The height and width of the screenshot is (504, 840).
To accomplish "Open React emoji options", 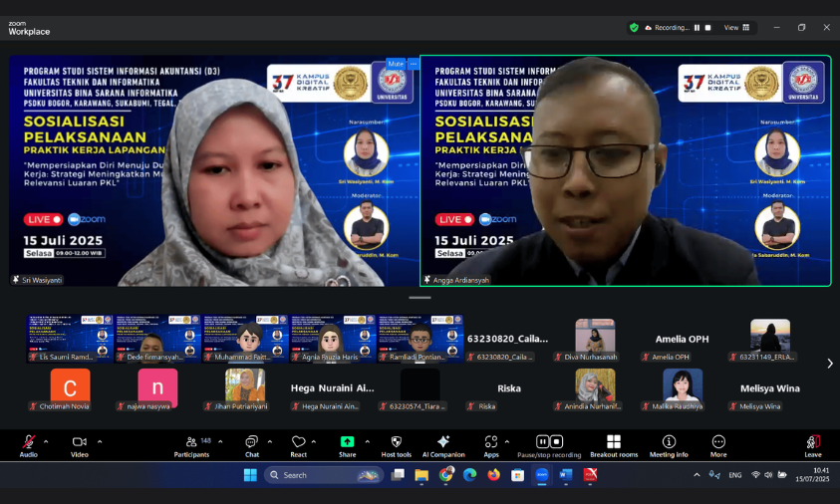I will coord(298,445).
